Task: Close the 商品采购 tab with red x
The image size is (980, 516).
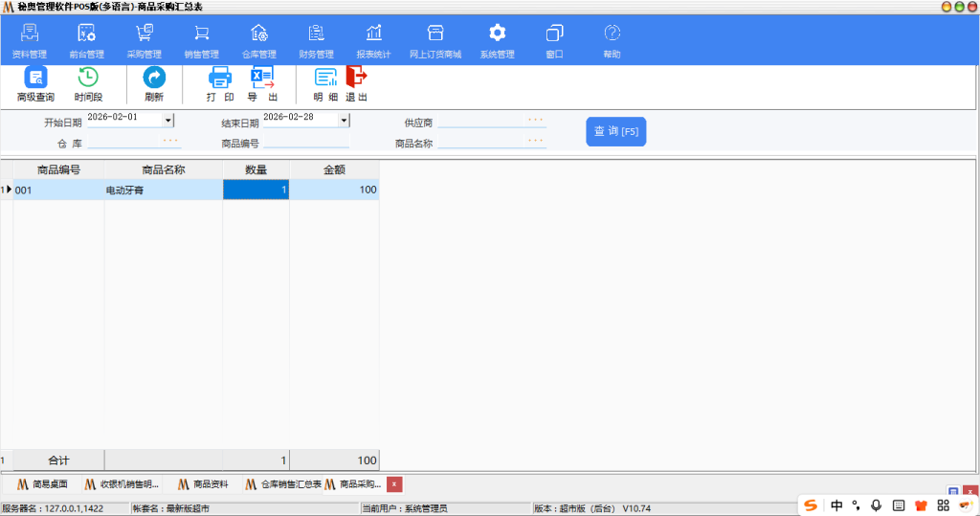Action: pos(394,484)
